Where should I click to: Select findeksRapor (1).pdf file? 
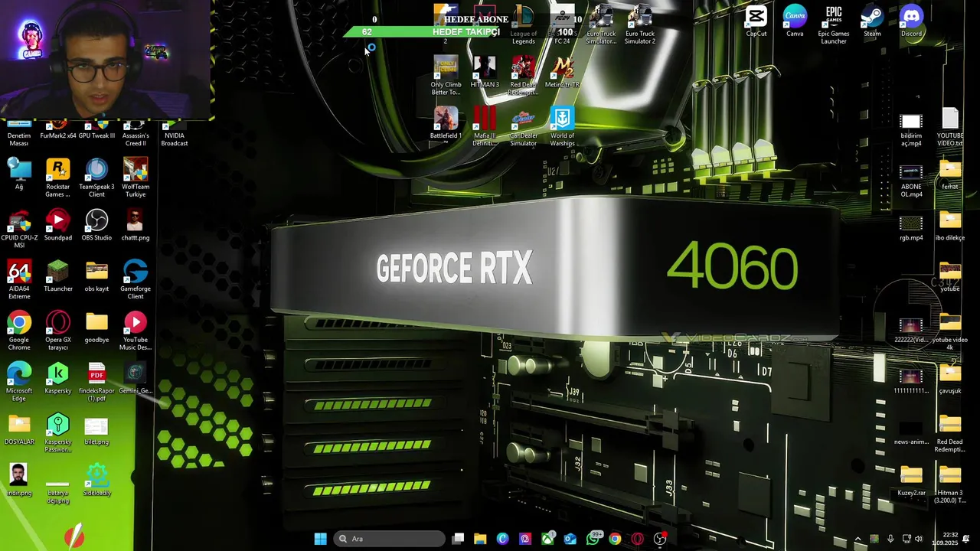pos(96,383)
